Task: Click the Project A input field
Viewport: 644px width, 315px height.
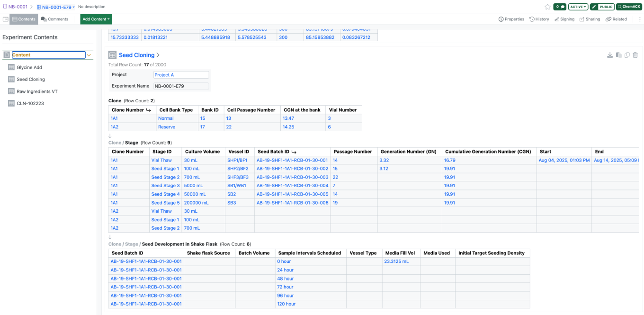Action: [x=181, y=75]
